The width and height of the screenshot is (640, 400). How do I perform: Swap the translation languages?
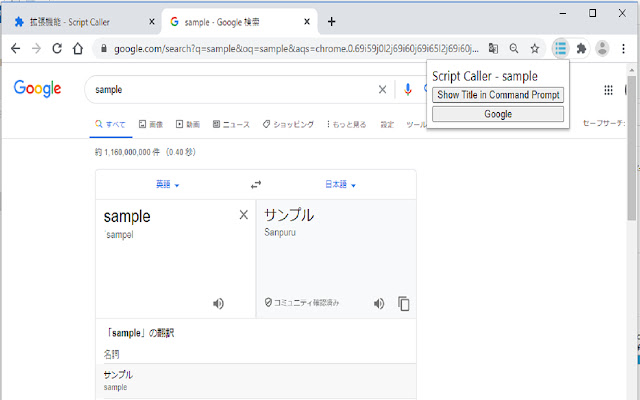(x=256, y=185)
